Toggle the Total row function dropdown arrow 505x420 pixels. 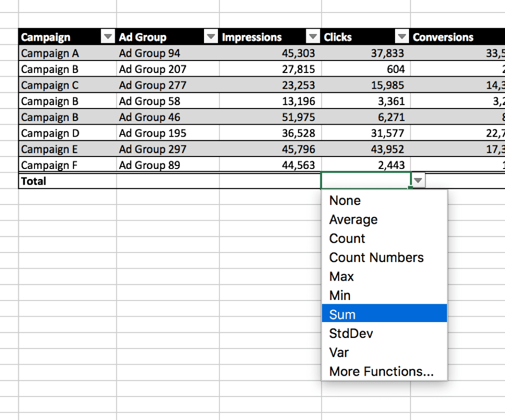click(418, 180)
